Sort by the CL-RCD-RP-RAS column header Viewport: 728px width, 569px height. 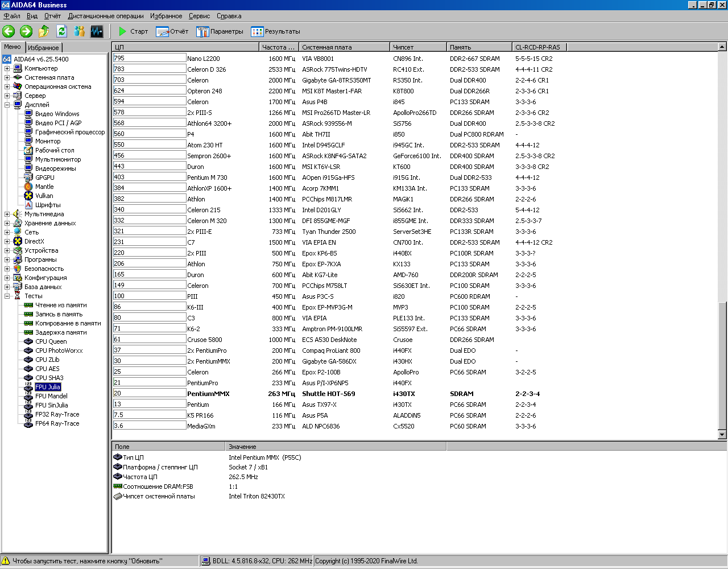(x=541, y=47)
